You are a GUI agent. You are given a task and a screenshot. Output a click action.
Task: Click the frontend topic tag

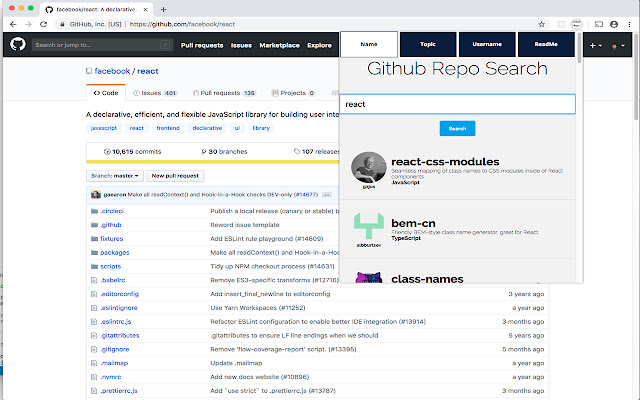click(168, 128)
